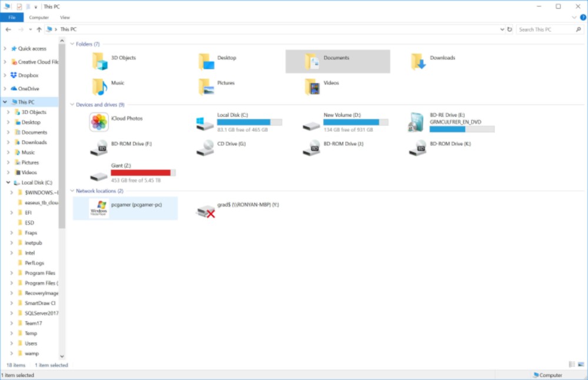Collapse Local Disk (C:) in navigation tree
This screenshot has height=380, width=588.
point(8,183)
